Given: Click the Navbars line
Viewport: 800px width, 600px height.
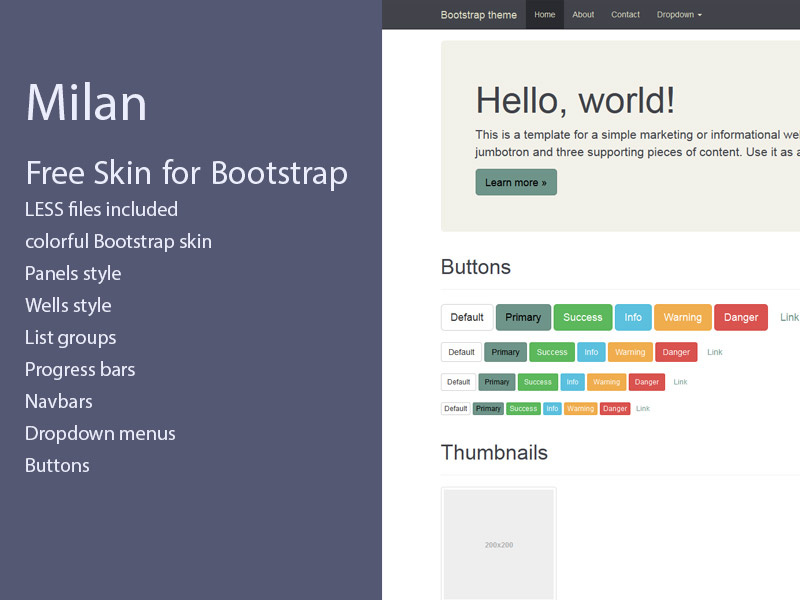Looking at the screenshot, I should pos(59,402).
